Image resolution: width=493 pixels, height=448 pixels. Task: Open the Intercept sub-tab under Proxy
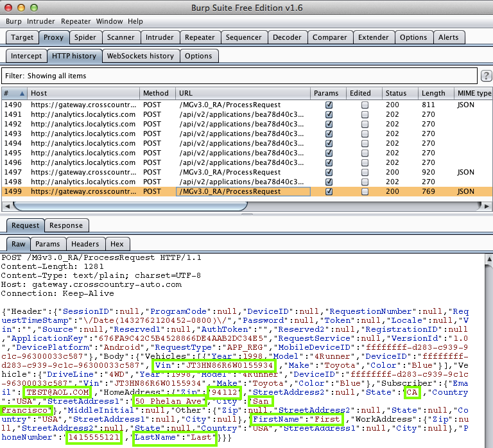[26, 56]
